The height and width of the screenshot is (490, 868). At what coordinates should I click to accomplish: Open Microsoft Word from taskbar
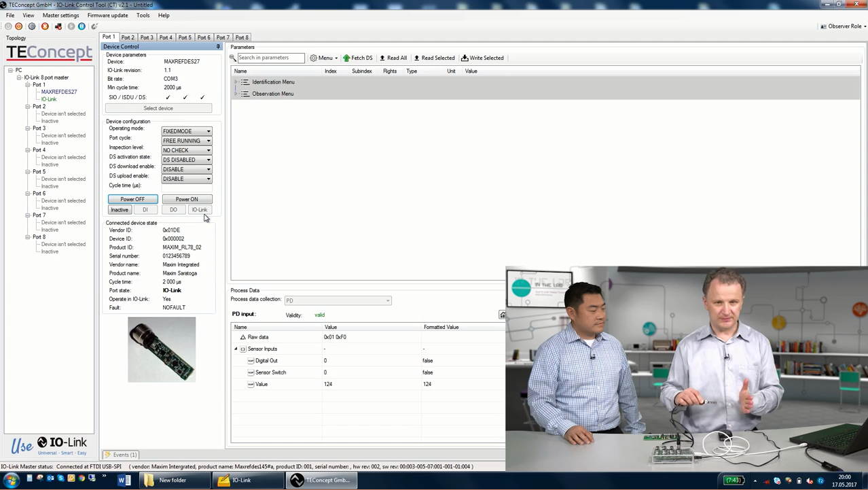[x=124, y=480]
